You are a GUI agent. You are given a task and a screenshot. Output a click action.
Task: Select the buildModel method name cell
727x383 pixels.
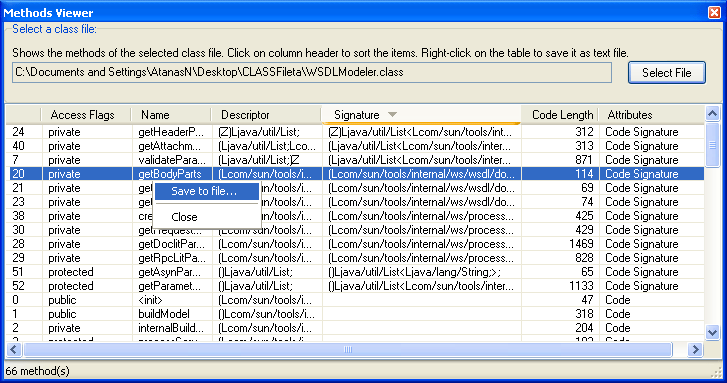coord(172,314)
